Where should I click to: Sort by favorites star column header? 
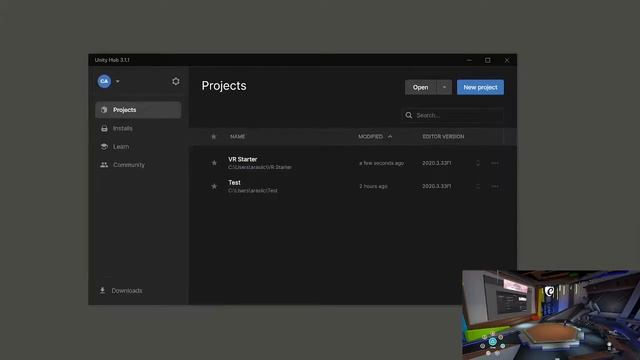(213, 137)
